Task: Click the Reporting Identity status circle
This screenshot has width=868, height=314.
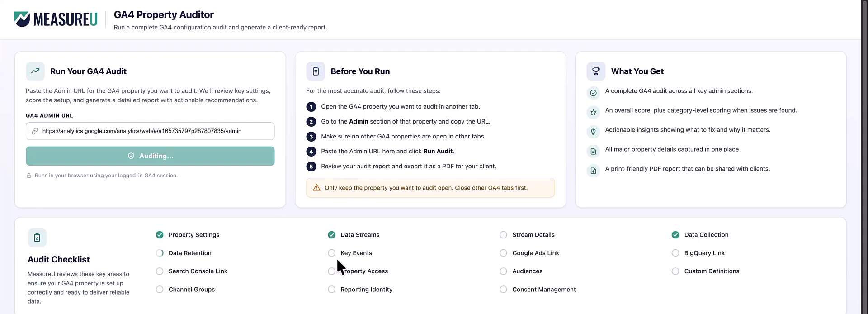Action: (331, 290)
